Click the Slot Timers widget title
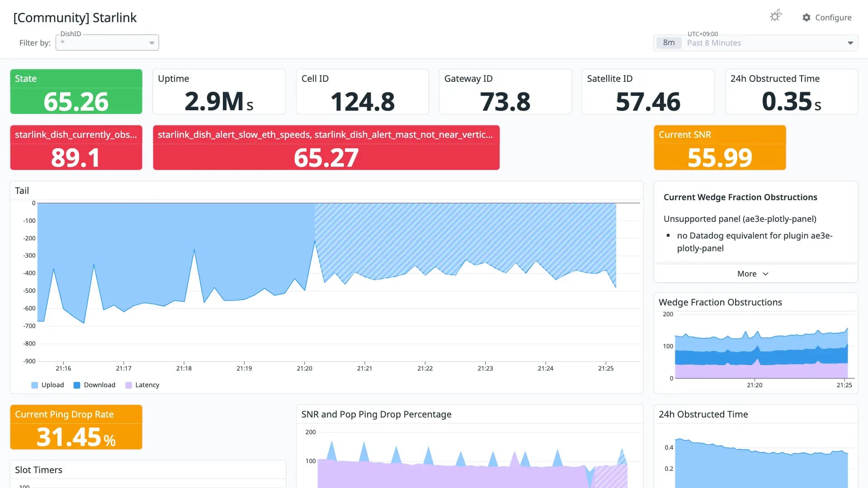 [x=38, y=470]
